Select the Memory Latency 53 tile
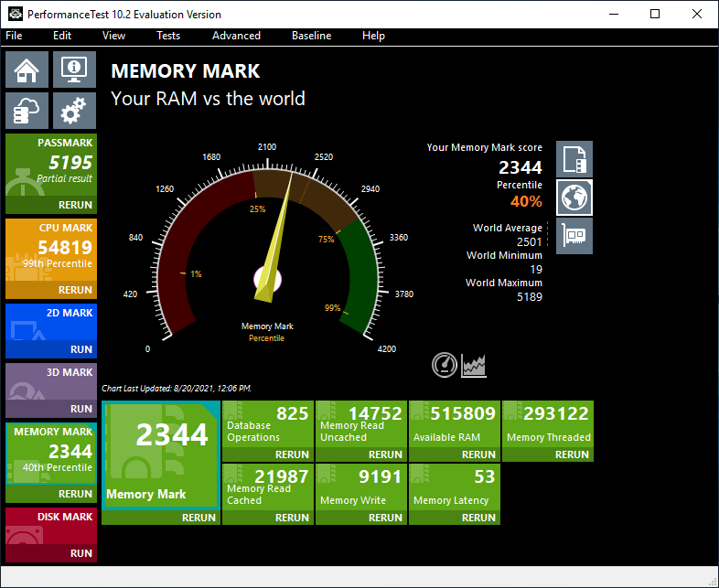The height and width of the screenshot is (588, 719). (x=455, y=486)
